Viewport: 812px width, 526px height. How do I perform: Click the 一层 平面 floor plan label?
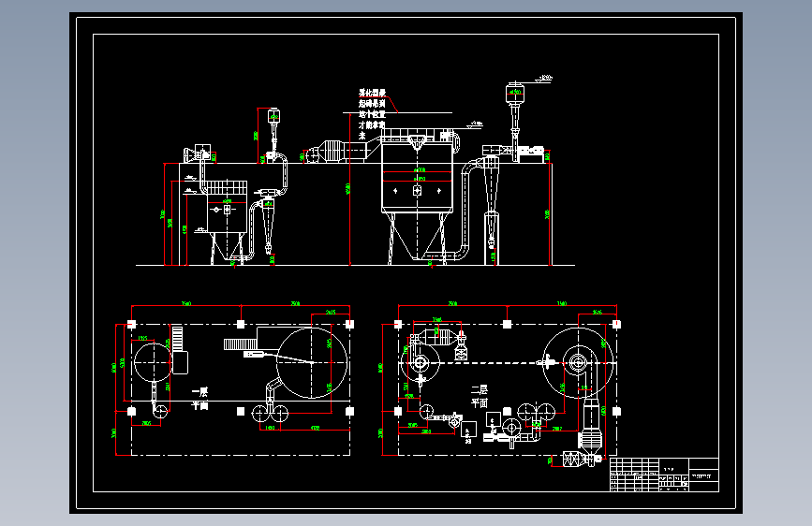(x=199, y=399)
